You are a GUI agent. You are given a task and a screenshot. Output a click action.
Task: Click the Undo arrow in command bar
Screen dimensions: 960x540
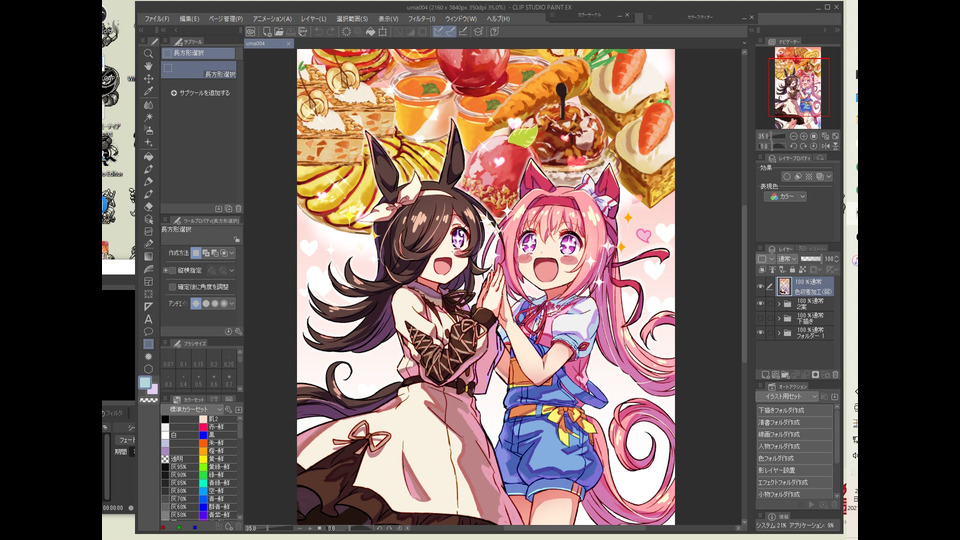tap(318, 31)
